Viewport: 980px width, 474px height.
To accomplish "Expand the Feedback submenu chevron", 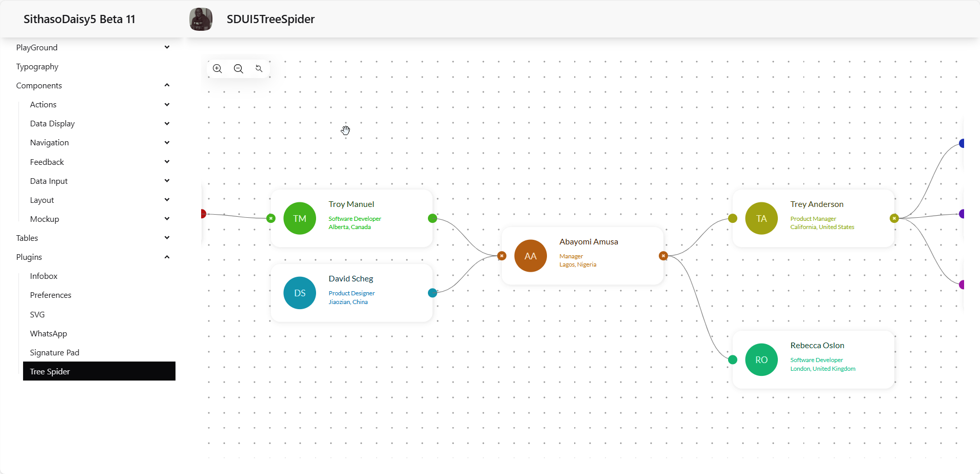I will point(167,162).
